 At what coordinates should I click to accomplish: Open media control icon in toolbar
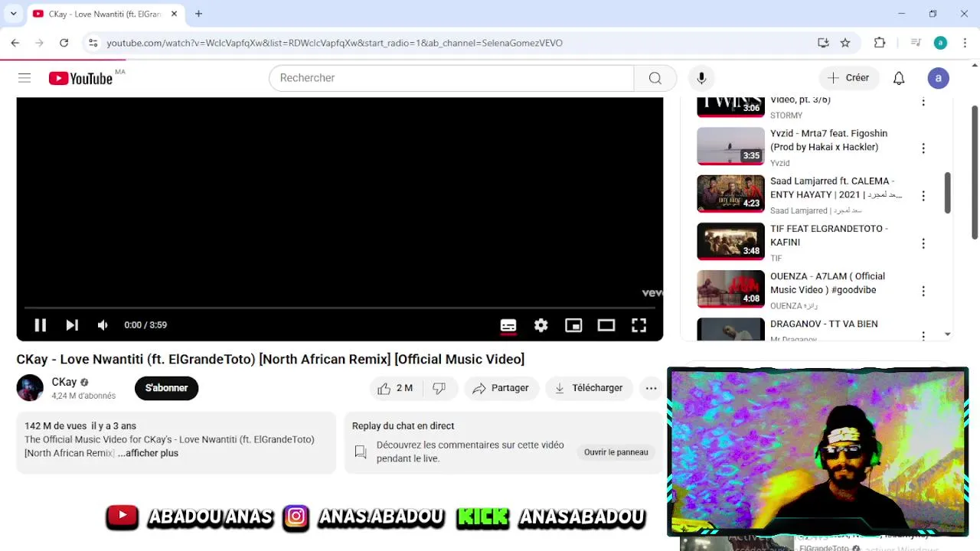[916, 43]
